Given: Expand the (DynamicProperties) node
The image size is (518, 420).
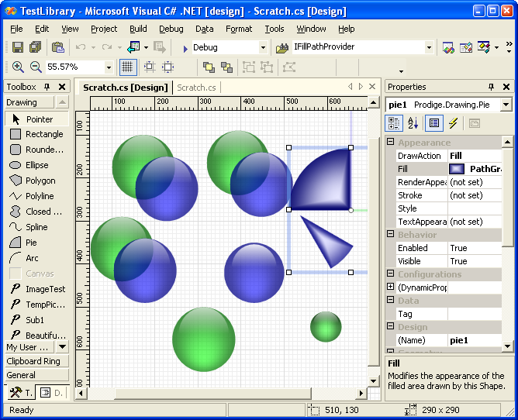Looking at the screenshot, I should tap(391, 287).
